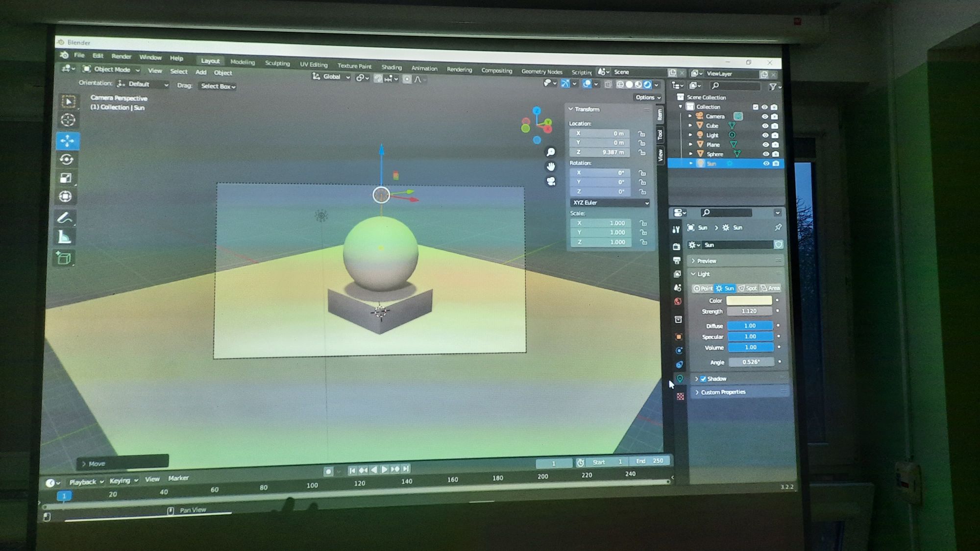Screen dimensions: 980x551
Task: Switch to the Animation workspace tab
Action: (424, 69)
